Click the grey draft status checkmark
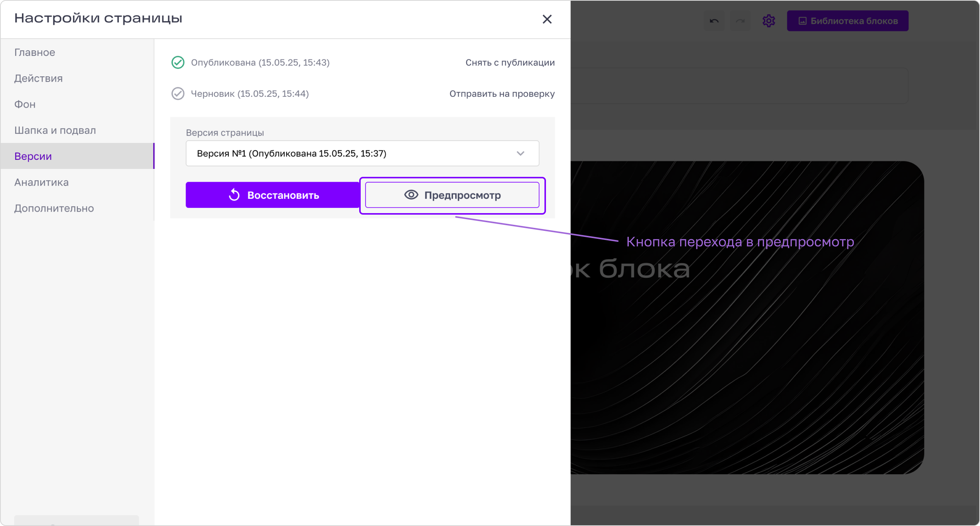The height and width of the screenshot is (526, 980). coord(178,94)
